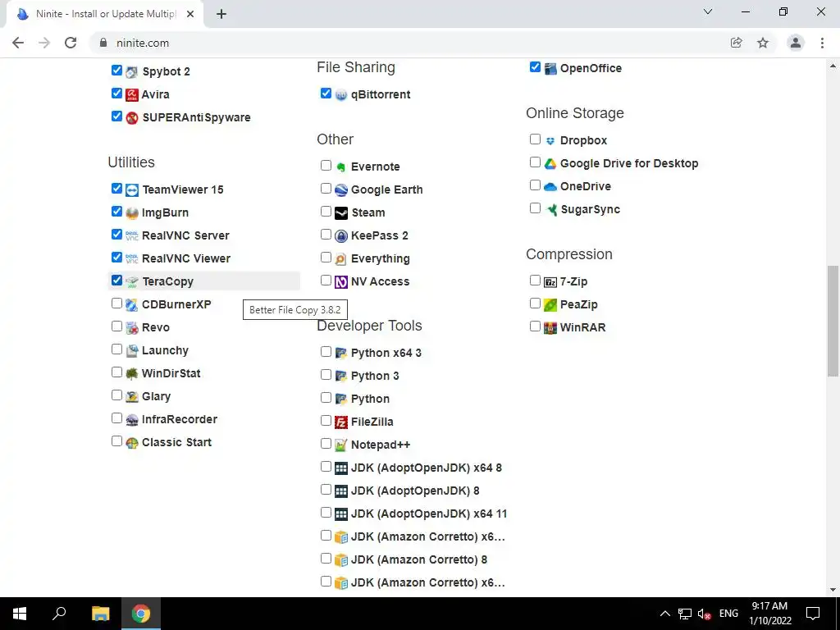Screen dimensions: 840x630
Task: Check the Everything checkbox
Action: pos(326,258)
